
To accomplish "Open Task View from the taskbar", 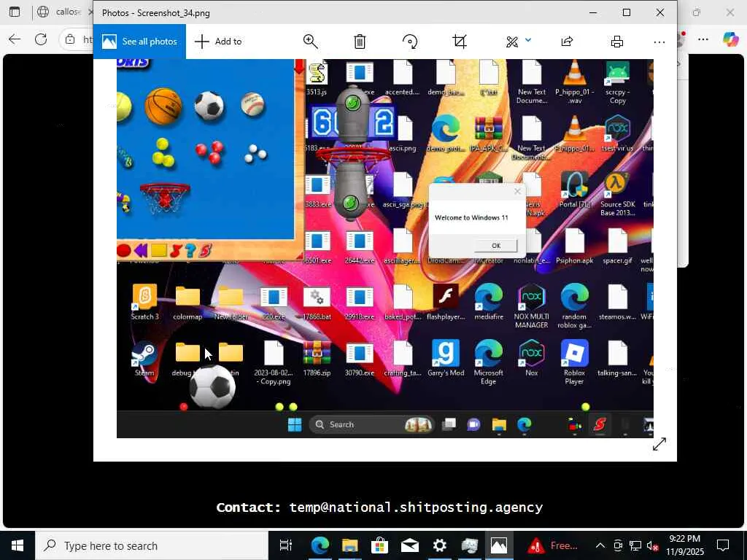I will [285, 545].
